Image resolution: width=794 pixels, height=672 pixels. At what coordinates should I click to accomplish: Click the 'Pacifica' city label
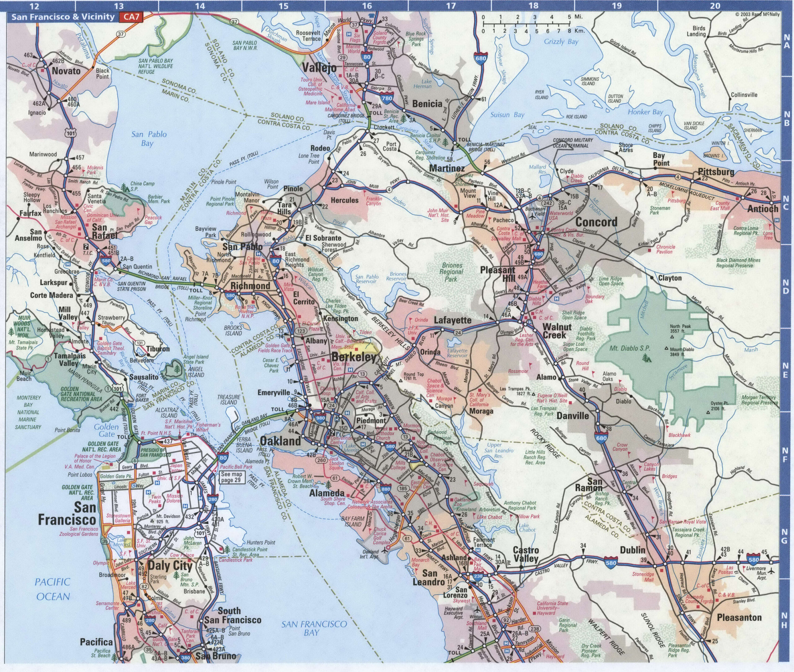click(x=96, y=642)
